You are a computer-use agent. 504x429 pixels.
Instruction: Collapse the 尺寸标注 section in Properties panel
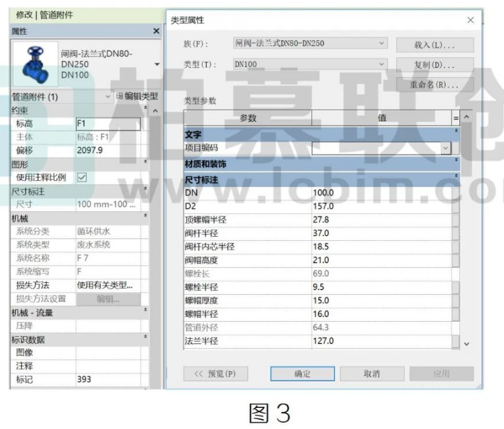145,188
